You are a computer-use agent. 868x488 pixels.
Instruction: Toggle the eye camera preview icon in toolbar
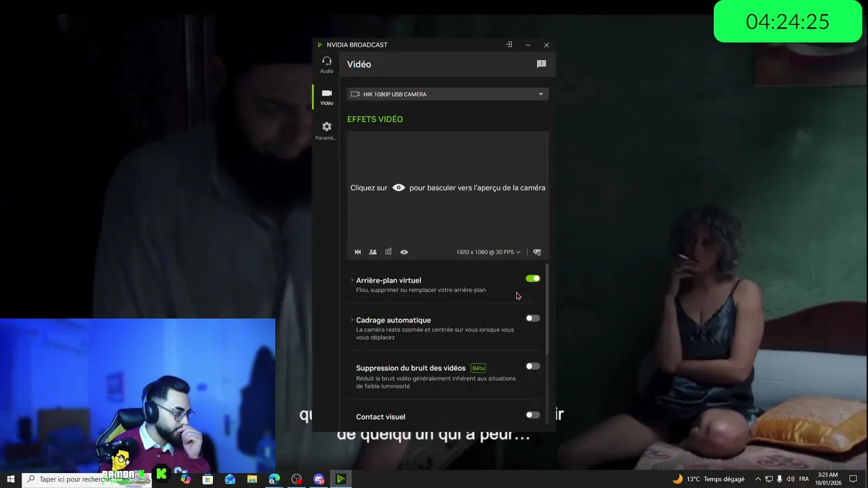(404, 252)
